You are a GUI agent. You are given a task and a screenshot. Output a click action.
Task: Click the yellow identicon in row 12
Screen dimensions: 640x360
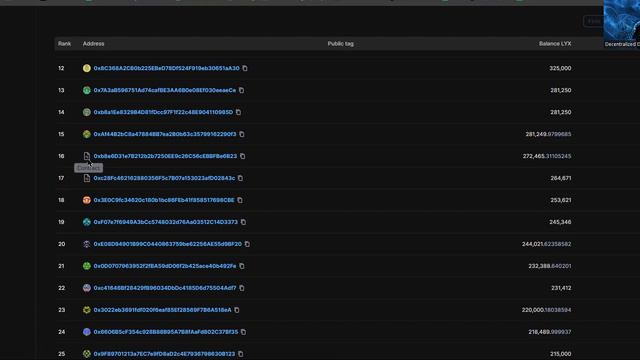pyautogui.click(x=87, y=68)
